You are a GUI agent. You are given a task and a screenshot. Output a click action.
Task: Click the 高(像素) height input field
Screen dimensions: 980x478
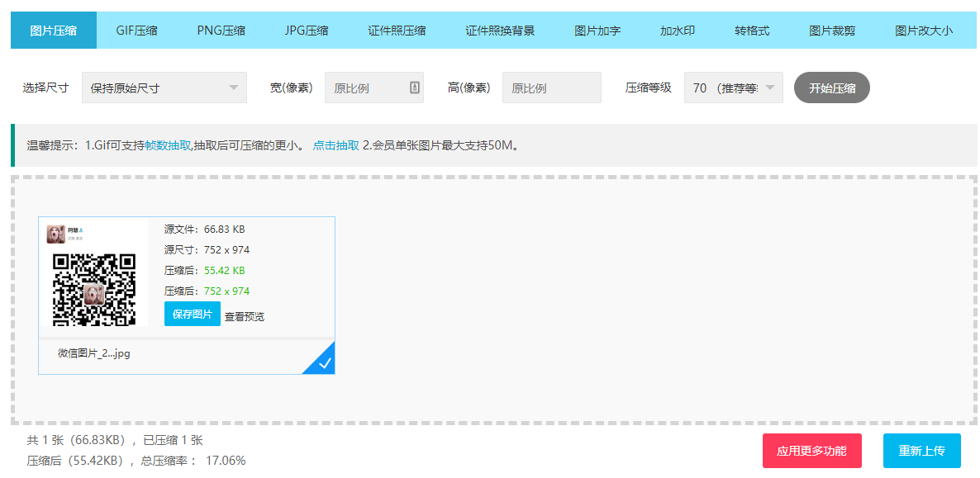(x=552, y=88)
